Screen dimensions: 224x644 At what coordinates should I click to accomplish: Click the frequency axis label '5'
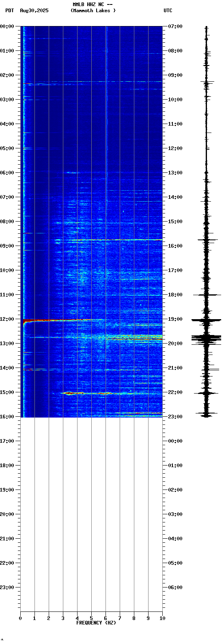coord(91,618)
